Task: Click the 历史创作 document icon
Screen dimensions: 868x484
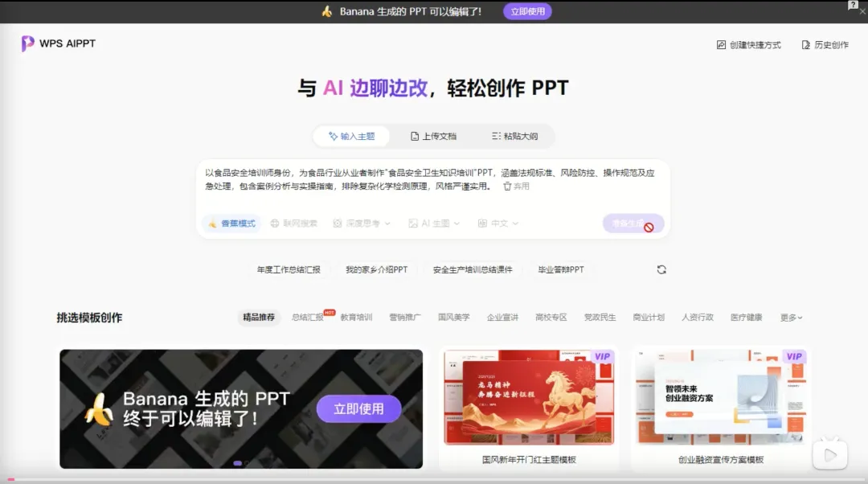Action: click(x=806, y=45)
